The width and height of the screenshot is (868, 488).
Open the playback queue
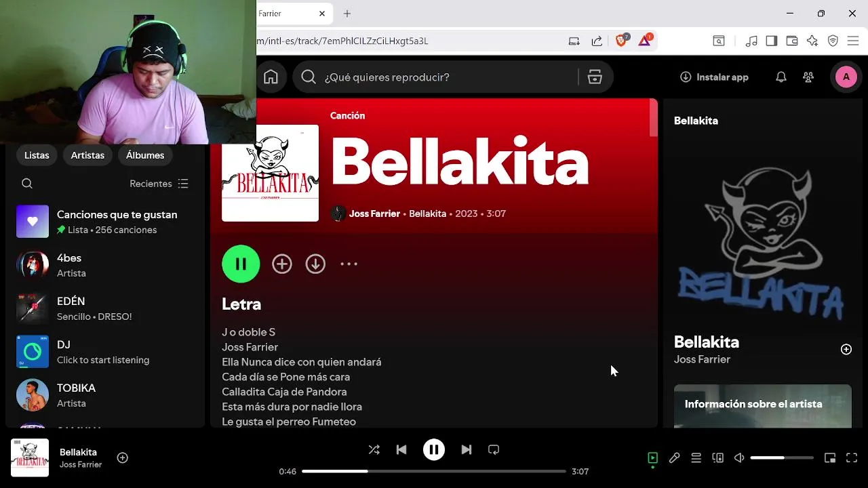[696, 458]
